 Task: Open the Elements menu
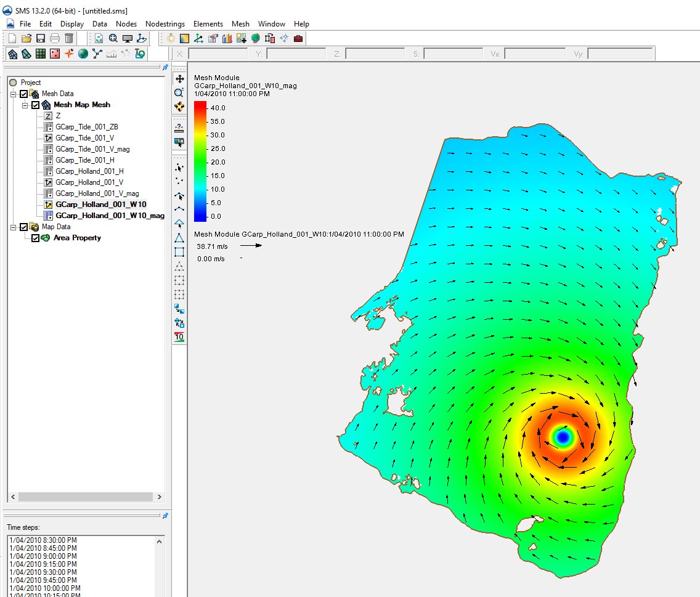tap(208, 24)
